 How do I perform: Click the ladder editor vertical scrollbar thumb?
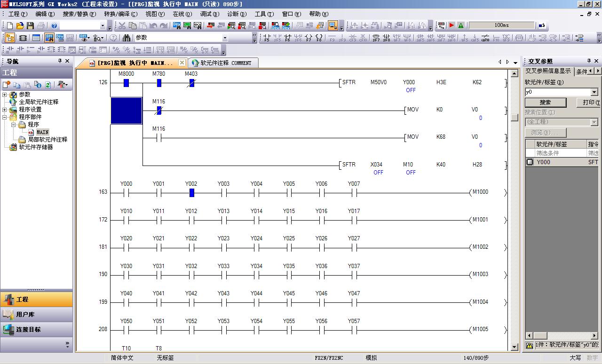pos(515,118)
